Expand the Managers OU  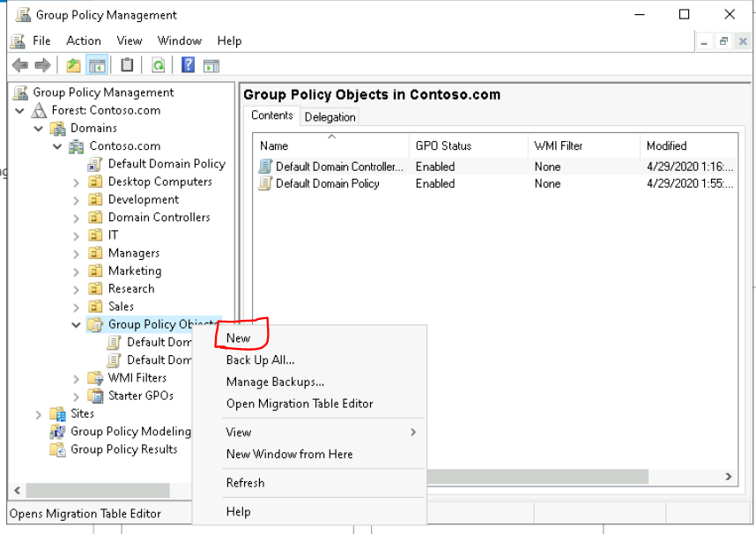point(76,254)
